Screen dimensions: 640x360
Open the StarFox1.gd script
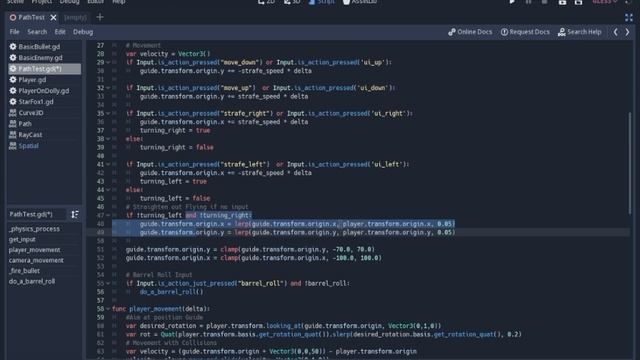point(44,102)
